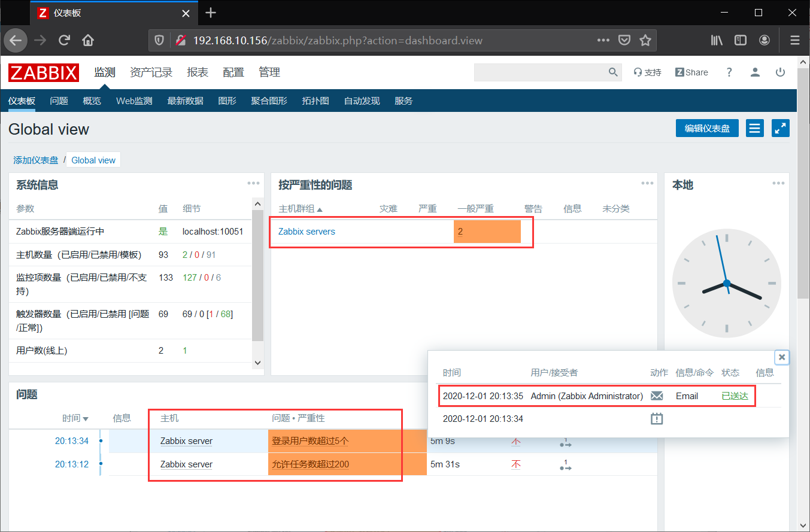Open problems-by-severity widget three-dot menu
Screen dimensions: 810x532
tap(647, 184)
